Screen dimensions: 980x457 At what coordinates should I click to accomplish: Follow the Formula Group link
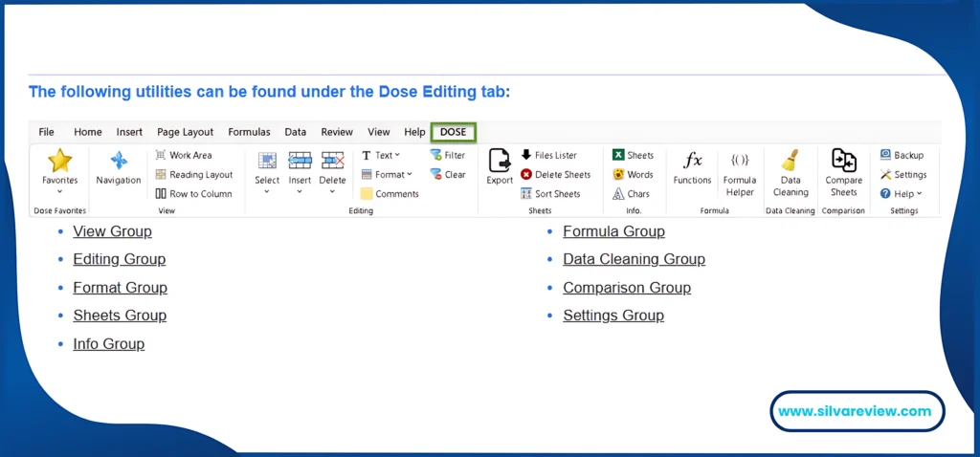tap(613, 231)
